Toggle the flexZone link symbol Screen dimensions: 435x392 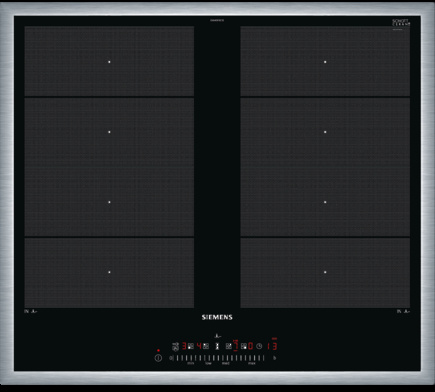tap(217, 346)
